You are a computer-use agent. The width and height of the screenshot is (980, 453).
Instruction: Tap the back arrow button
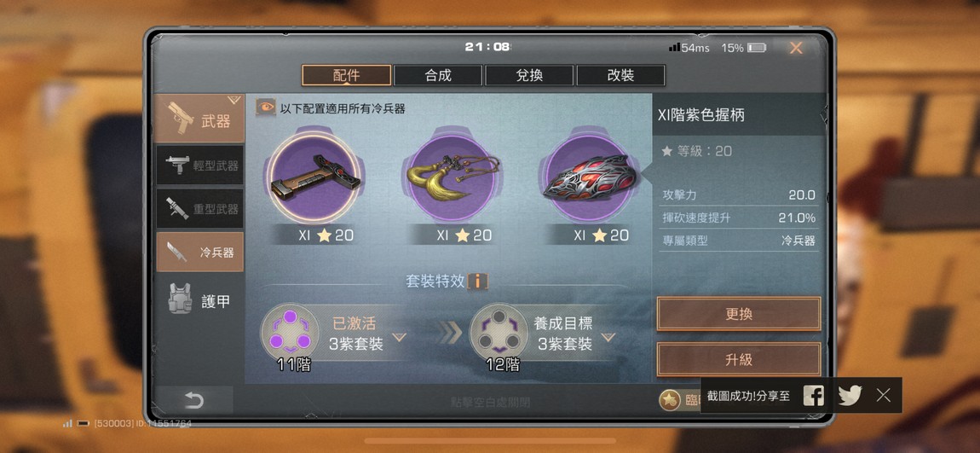(193, 400)
